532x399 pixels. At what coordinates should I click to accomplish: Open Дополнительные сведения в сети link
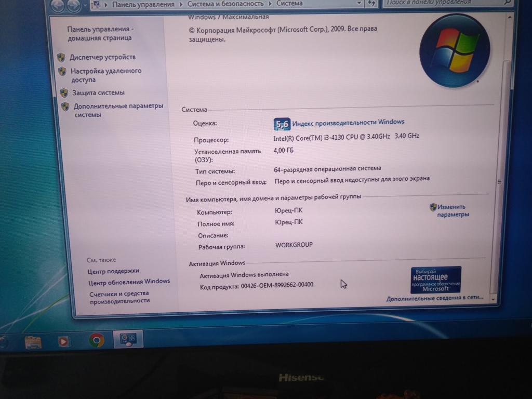435,298
